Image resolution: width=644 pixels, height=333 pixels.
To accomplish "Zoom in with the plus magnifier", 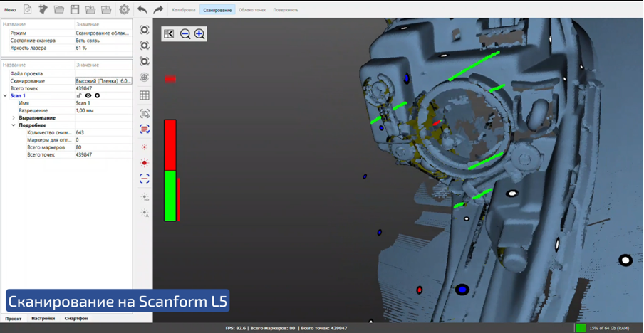I will (x=199, y=34).
